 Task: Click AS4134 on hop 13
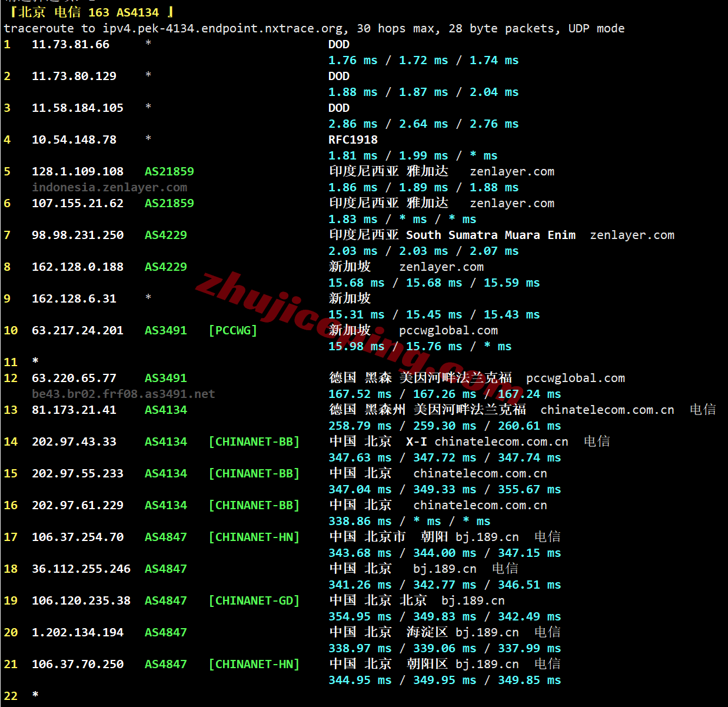[x=166, y=410]
